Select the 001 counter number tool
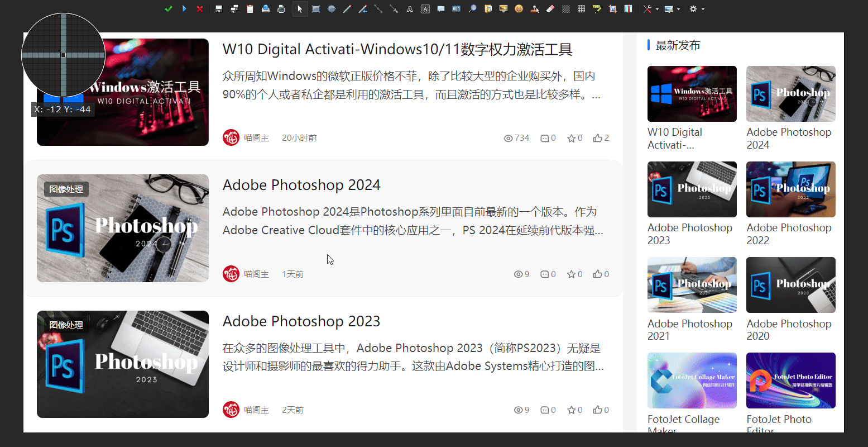 pyautogui.click(x=457, y=9)
